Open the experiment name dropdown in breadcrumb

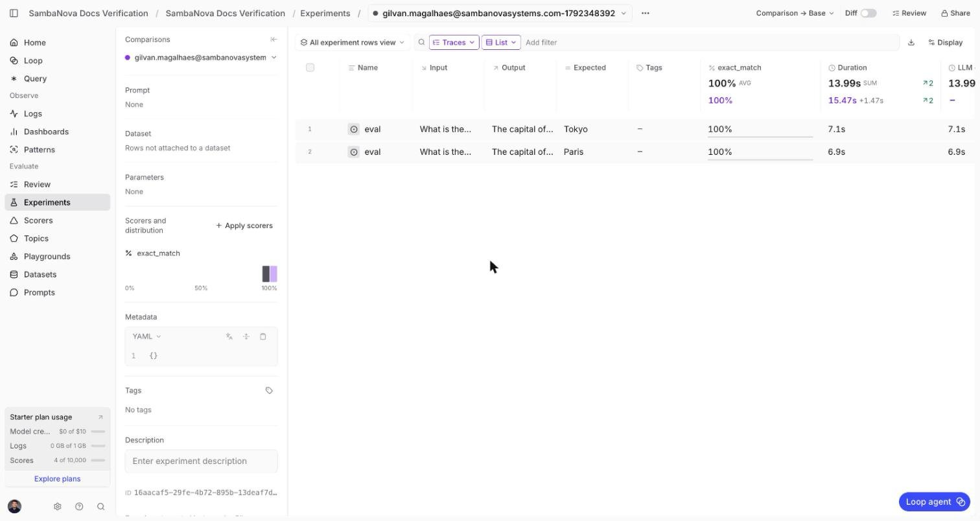[x=500, y=13]
